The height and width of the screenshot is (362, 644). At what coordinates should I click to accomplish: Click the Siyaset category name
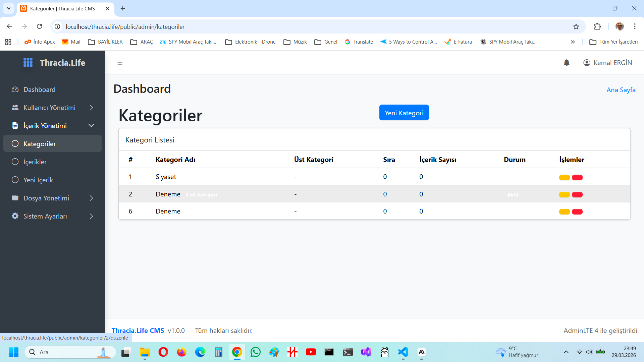pyautogui.click(x=166, y=177)
